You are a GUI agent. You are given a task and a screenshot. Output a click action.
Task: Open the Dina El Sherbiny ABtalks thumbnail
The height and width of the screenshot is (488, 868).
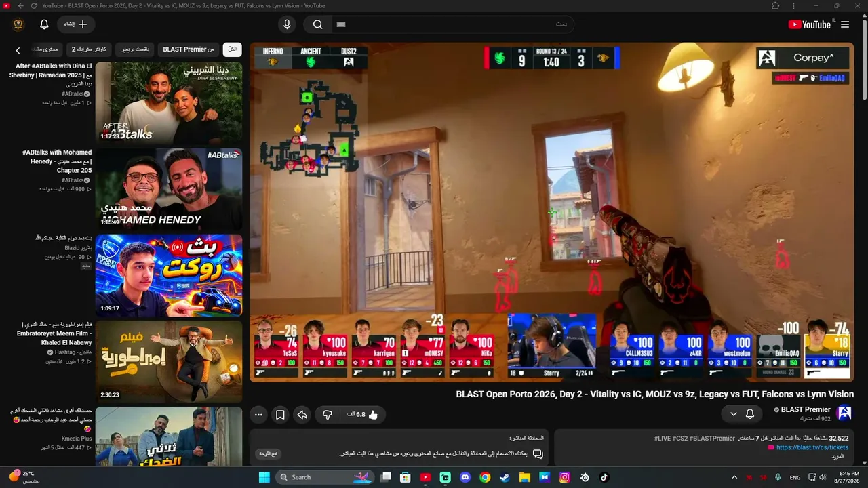[169, 103]
